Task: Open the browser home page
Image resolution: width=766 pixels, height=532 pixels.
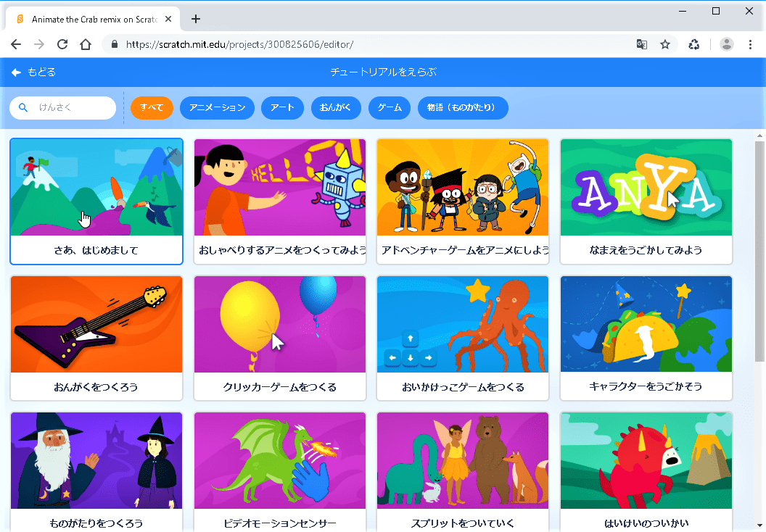Action: coord(86,44)
